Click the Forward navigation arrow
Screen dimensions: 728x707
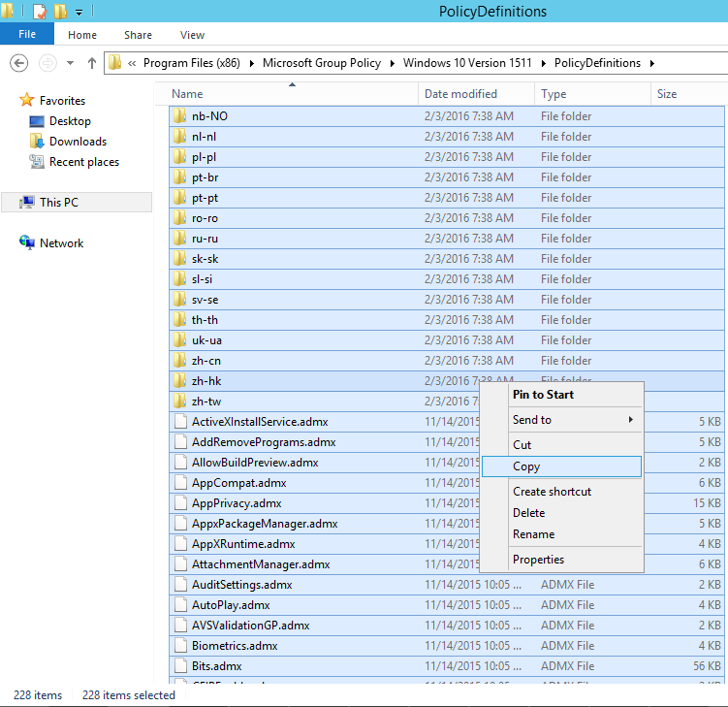[47, 63]
